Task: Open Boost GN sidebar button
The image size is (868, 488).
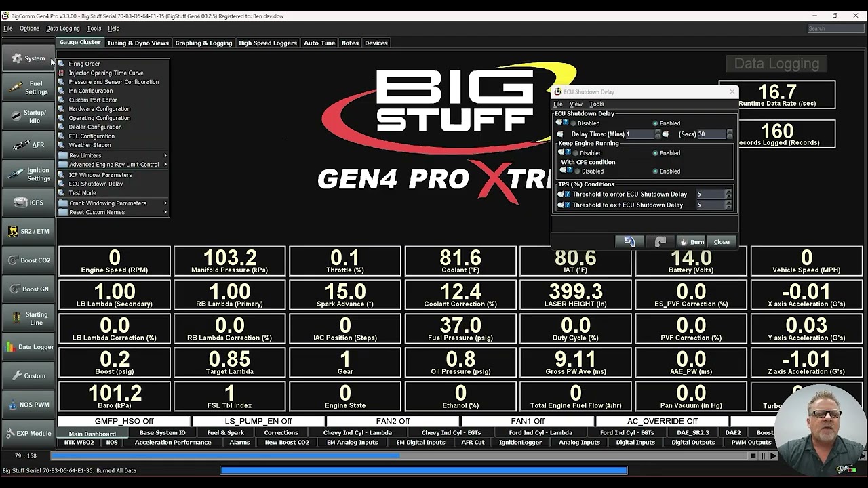Action: [x=28, y=289]
